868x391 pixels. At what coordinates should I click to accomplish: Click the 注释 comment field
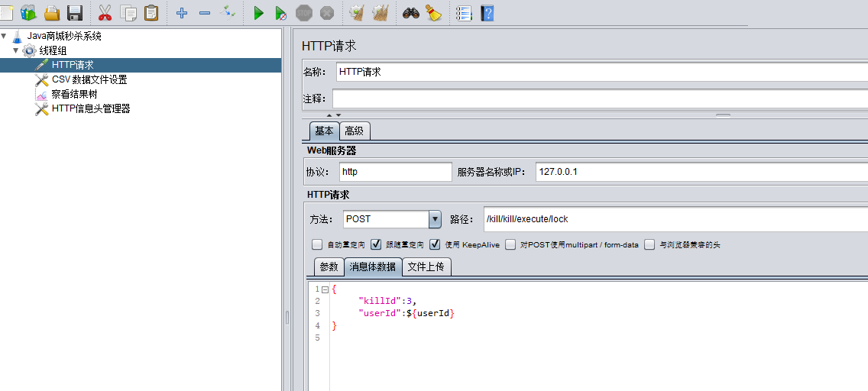600,99
